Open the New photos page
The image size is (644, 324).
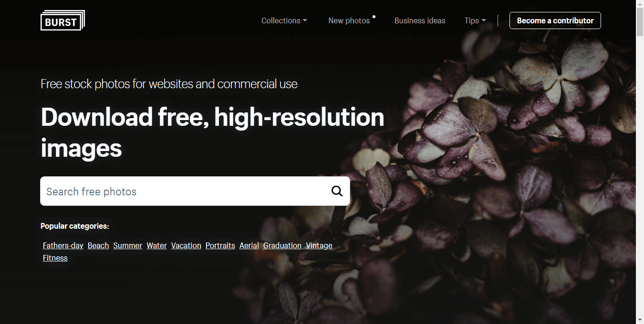(x=349, y=20)
